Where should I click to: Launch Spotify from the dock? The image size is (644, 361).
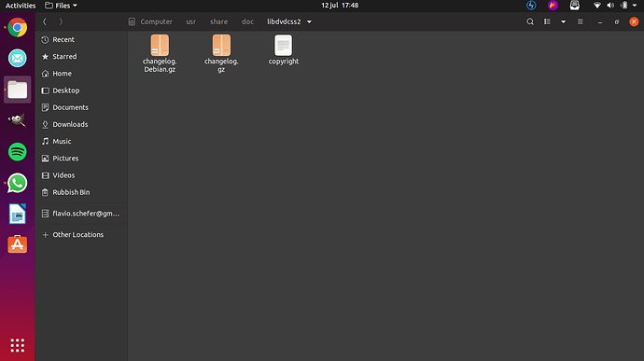pyautogui.click(x=17, y=152)
